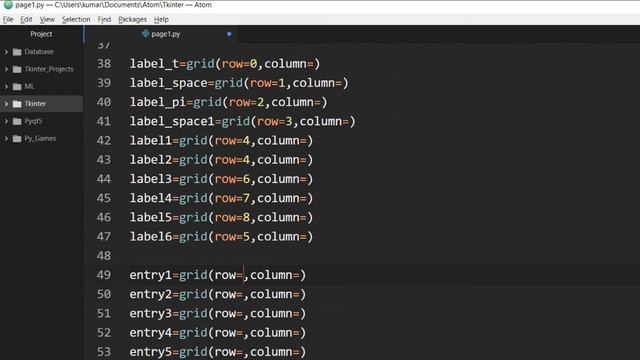This screenshot has height=360, width=640.
Task: Expand the Tkinter folder chevron
Action: click(6, 104)
